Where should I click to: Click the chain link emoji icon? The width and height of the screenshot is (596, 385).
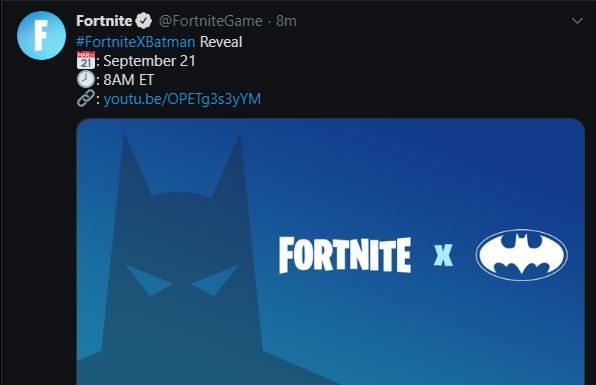(86, 98)
